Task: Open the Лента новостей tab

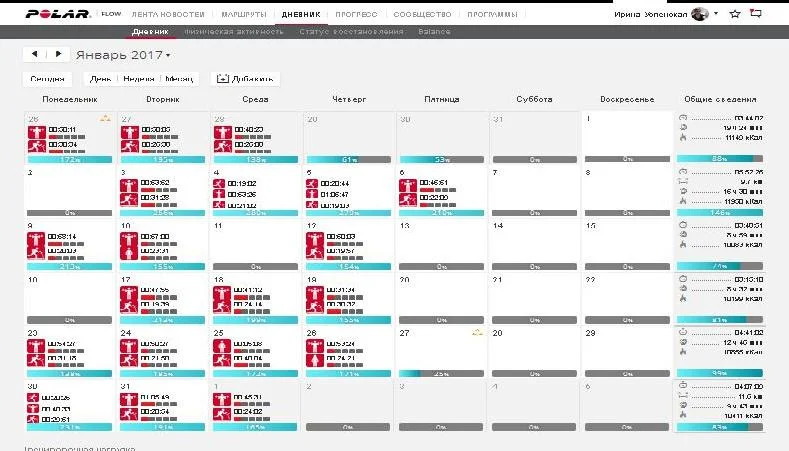Action: [168, 14]
